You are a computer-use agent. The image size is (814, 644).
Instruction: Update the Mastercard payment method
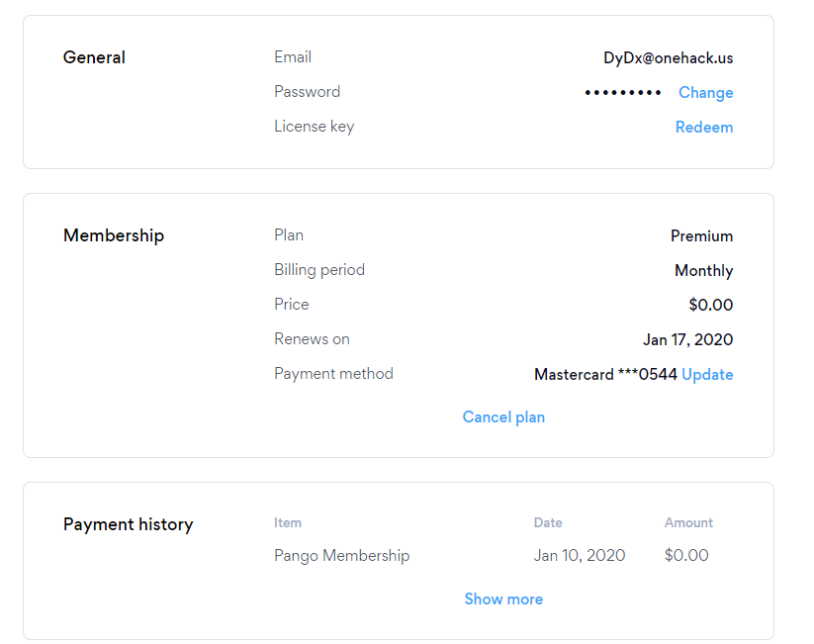(x=707, y=374)
